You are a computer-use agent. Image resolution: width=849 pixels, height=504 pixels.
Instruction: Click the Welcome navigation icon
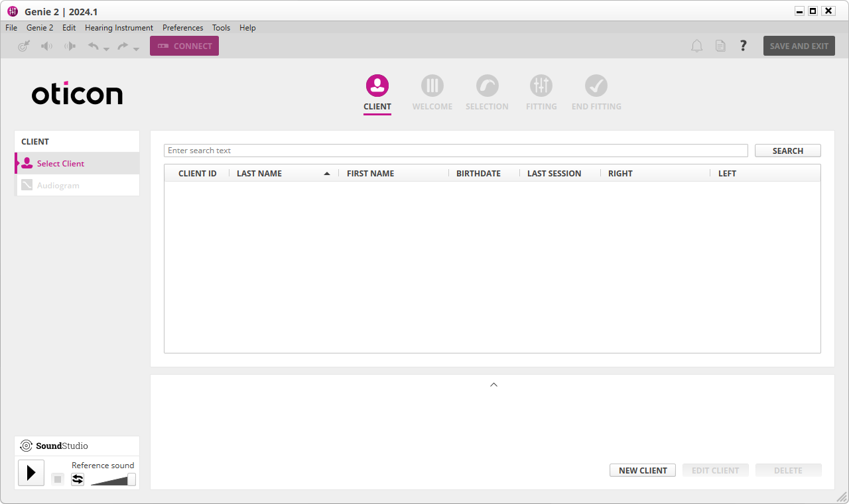pos(432,86)
